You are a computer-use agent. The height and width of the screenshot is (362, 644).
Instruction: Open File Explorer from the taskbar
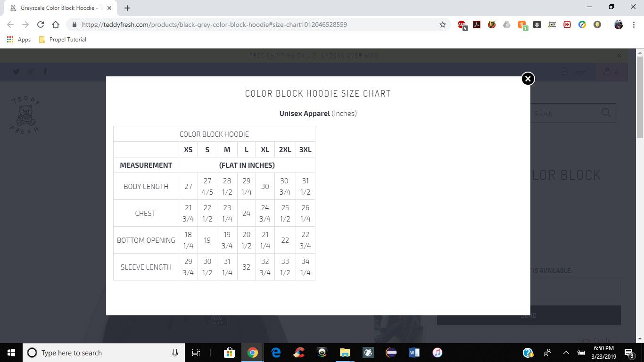coord(345,353)
